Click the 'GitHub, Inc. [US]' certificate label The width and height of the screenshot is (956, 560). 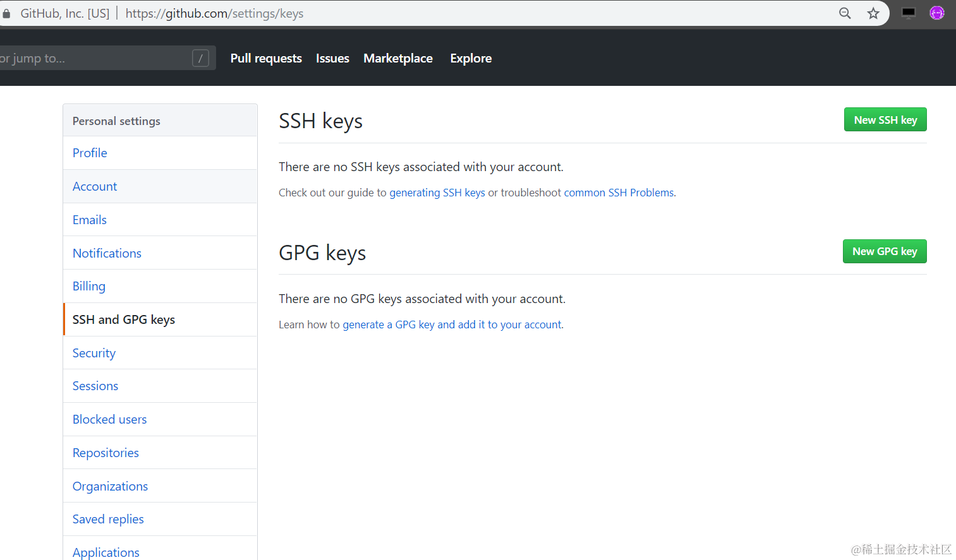pos(65,13)
